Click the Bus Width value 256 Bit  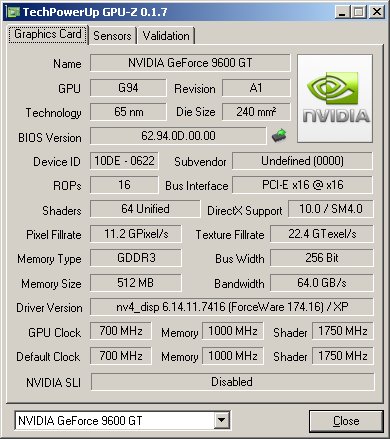[x=322, y=258]
